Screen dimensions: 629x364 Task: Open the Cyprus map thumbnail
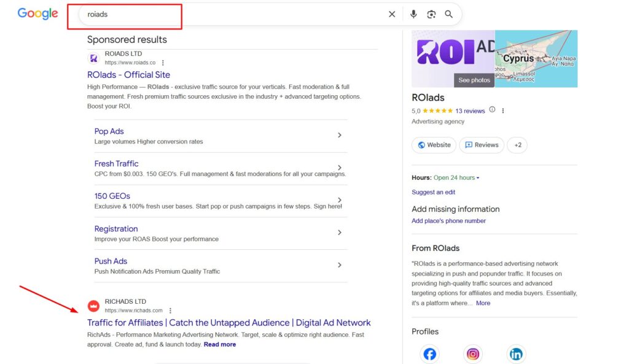pos(536,58)
